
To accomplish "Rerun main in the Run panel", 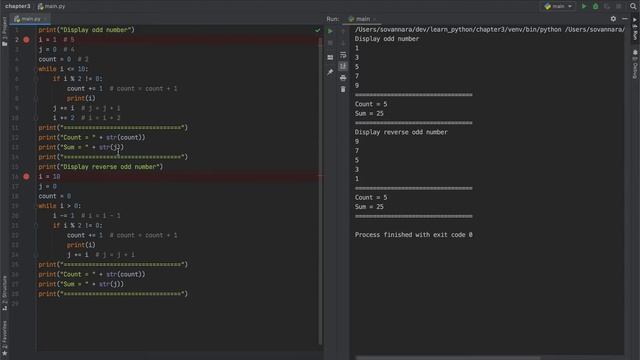I will point(330,31).
